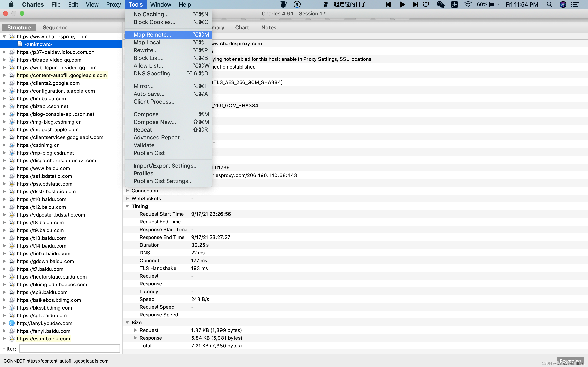Open the Chart tab
Image resolution: width=588 pixels, height=367 pixels.
pyautogui.click(x=242, y=28)
